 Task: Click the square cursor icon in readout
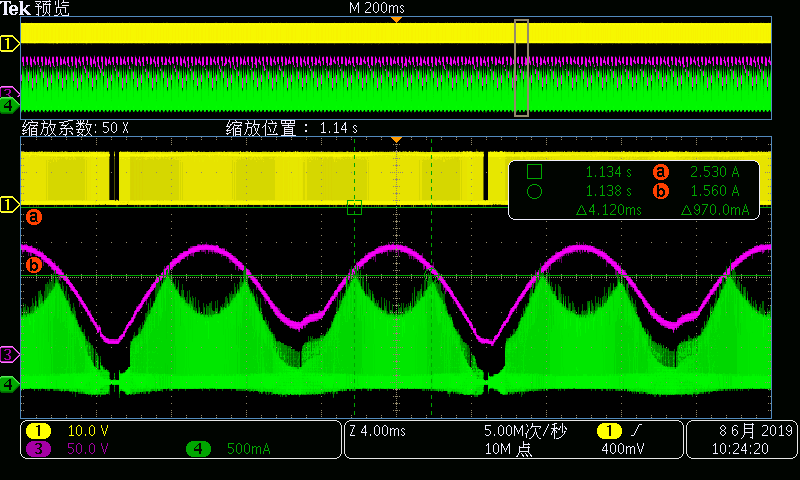coord(534,171)
